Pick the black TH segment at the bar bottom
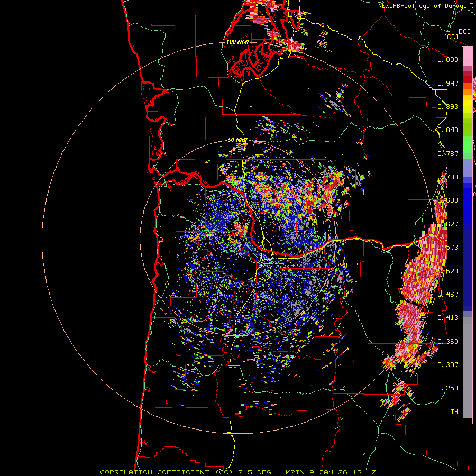476x476 pixels. (x=467, y=420)
